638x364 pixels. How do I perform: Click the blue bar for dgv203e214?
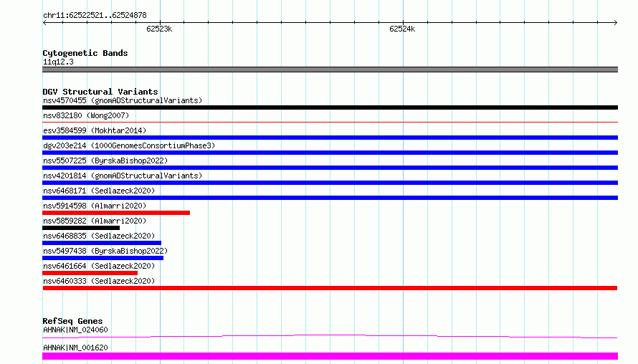[330, 153]
